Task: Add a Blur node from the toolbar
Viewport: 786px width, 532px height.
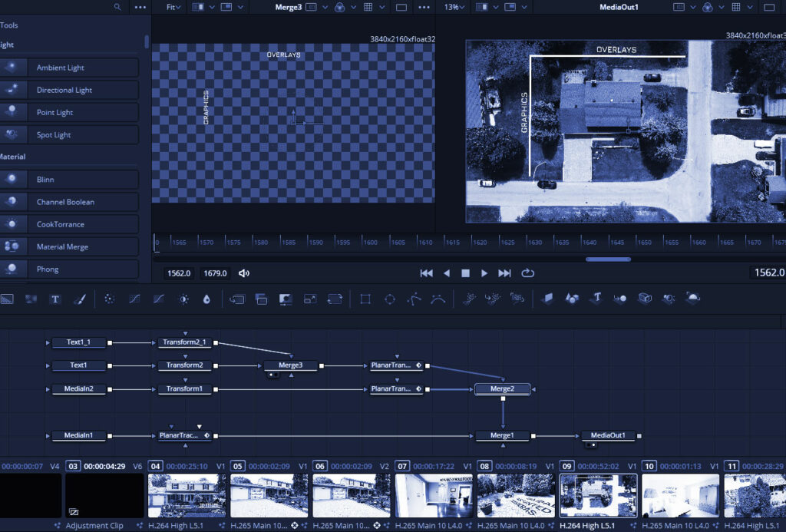Action: tap(206, 299)
